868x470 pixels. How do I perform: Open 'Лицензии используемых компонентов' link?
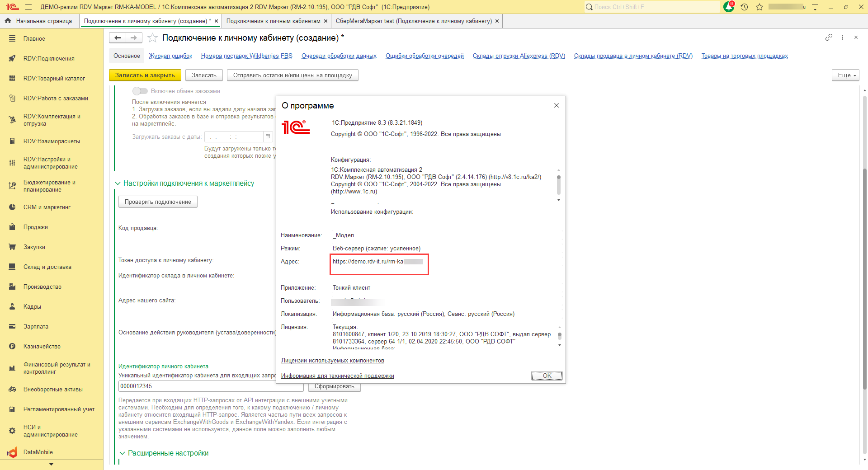(x=332, y=361)
